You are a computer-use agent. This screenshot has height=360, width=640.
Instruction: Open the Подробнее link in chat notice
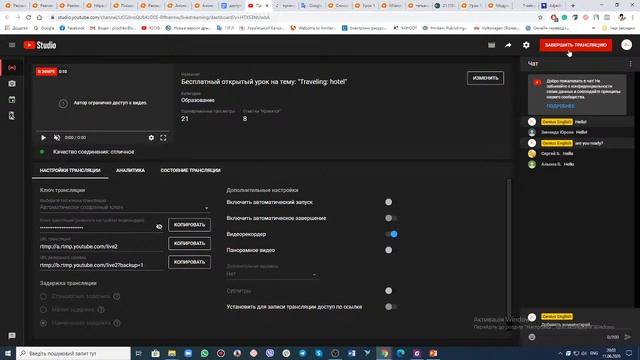pos(560,106)
